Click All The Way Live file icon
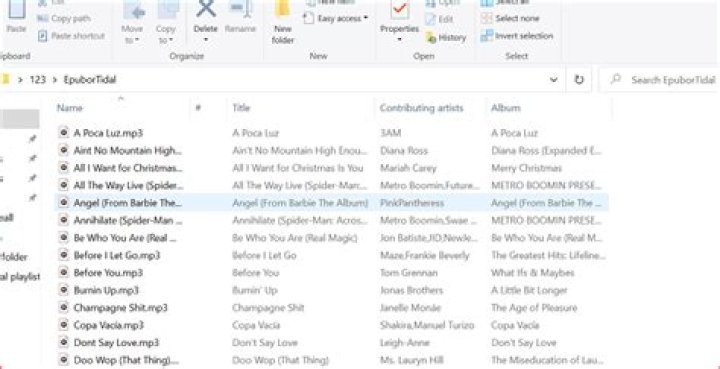This screenshot has width=720, height=369. click(x=64, y=185)
